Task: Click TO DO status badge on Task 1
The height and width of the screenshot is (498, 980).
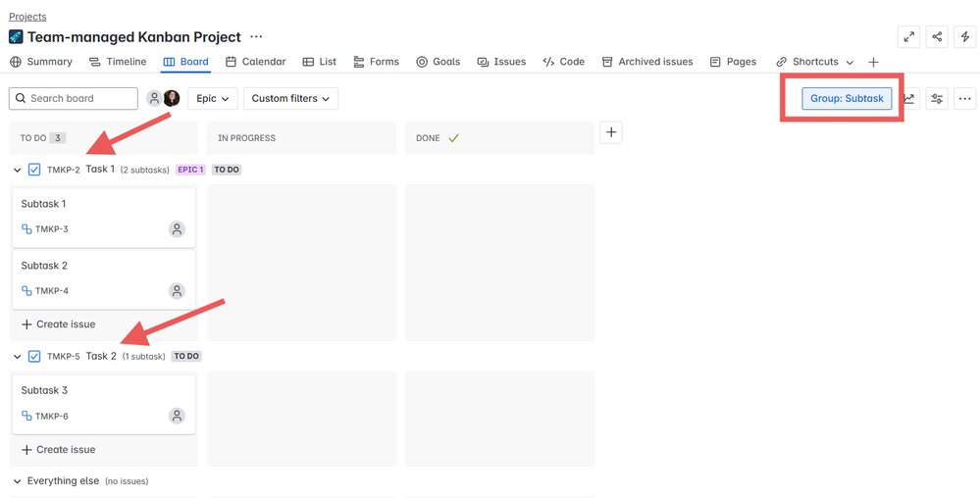Action: click(227, 170)
